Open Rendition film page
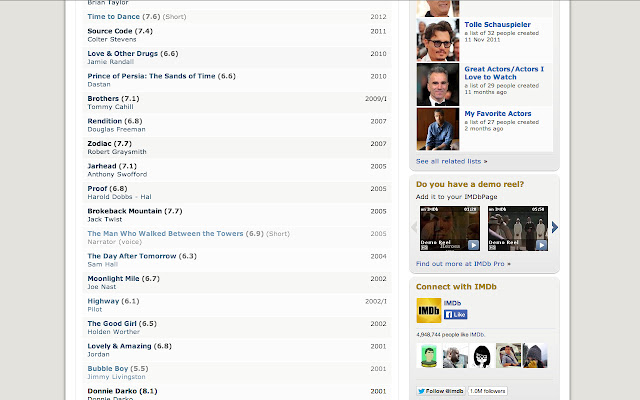640x400 pixels. click(104, 121)
